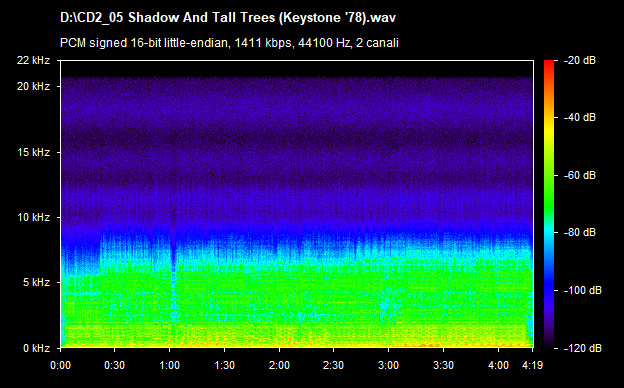The image size is (624, 388).
Task: Click the 0:30 time axis marker
Action: [x=115, y=365]
